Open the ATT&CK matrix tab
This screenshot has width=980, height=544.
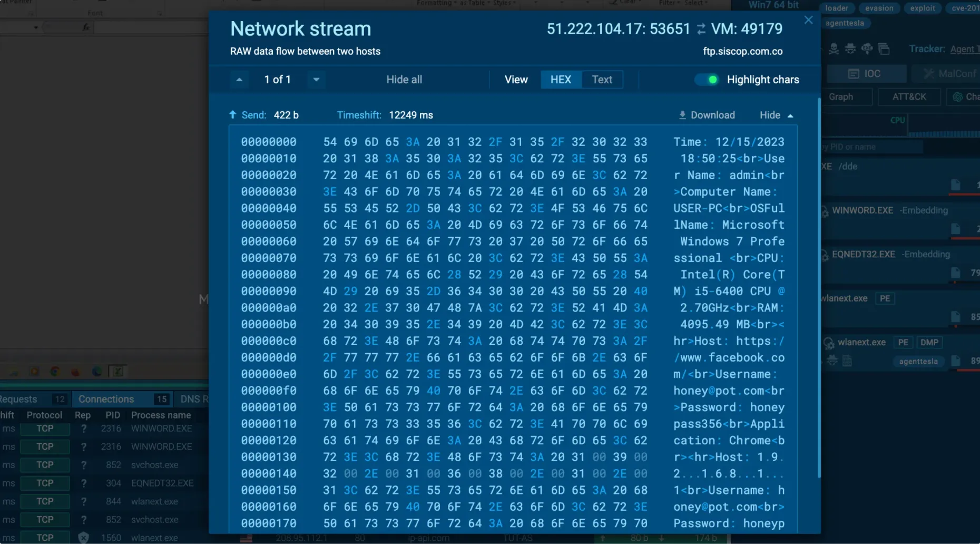pyautogui.click(x=909, y=97)
